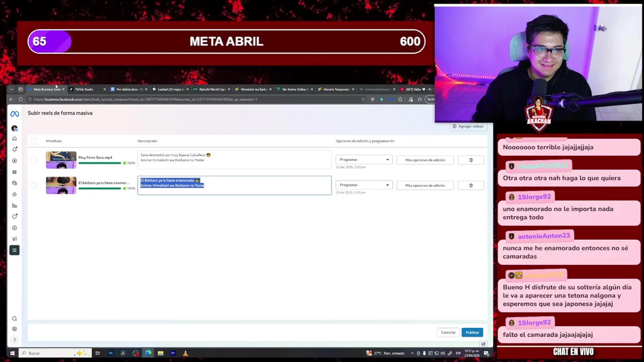644x362 pixels.
Task: Go to Home in the sidebar
Action: [x=15, y=139]
